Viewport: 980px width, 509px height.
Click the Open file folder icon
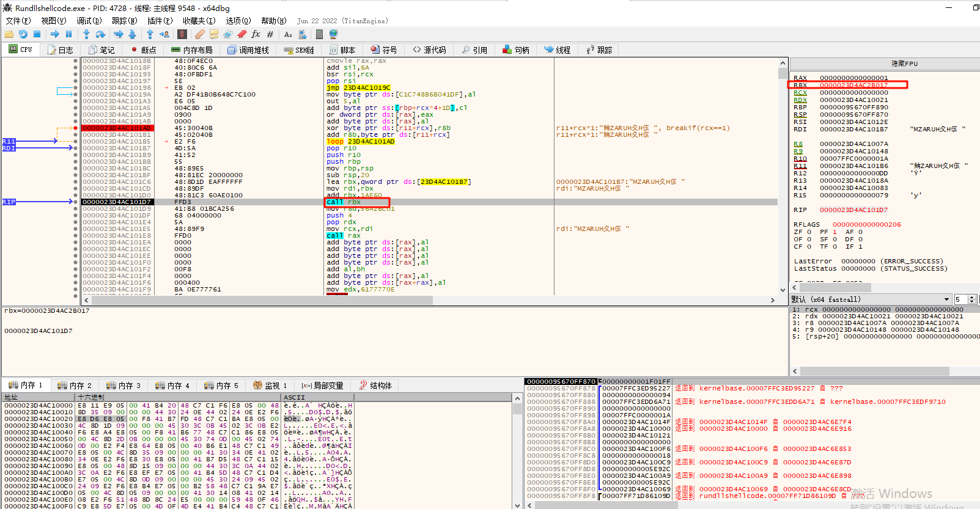tap(9, 34)
